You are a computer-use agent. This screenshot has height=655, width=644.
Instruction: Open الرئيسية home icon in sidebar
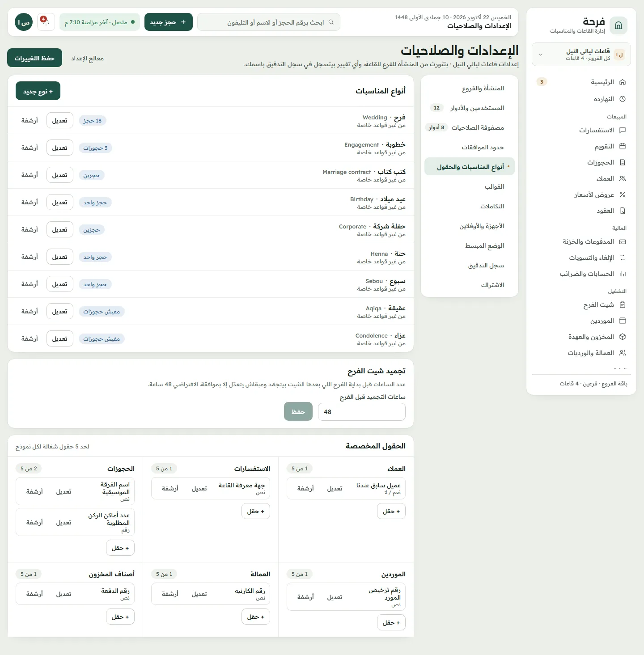623,82
